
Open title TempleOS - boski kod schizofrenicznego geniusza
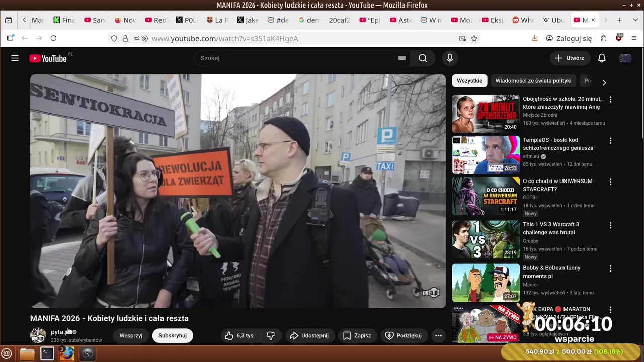[x=558, y=144]
